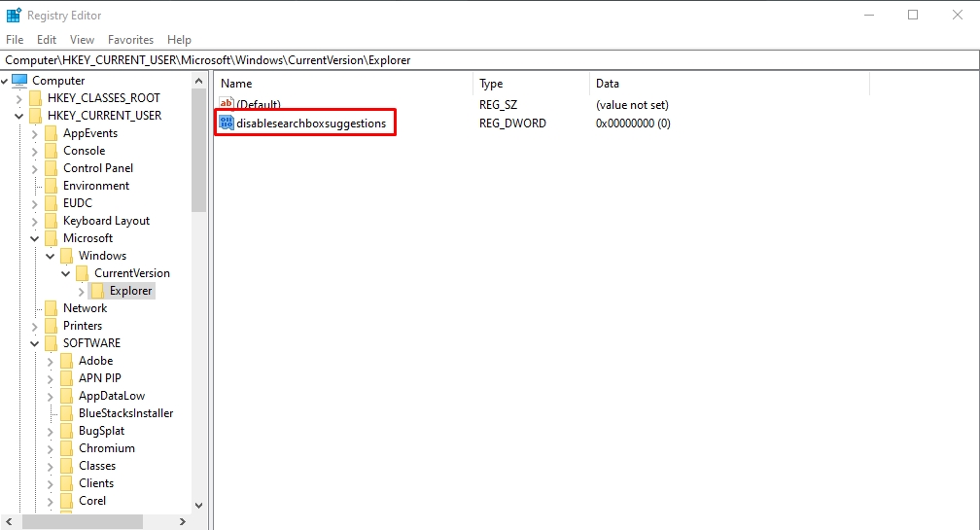The height and width of the screenshot is (530, 980).
Task: Open the File menu
Action: (x=15, y=39)
